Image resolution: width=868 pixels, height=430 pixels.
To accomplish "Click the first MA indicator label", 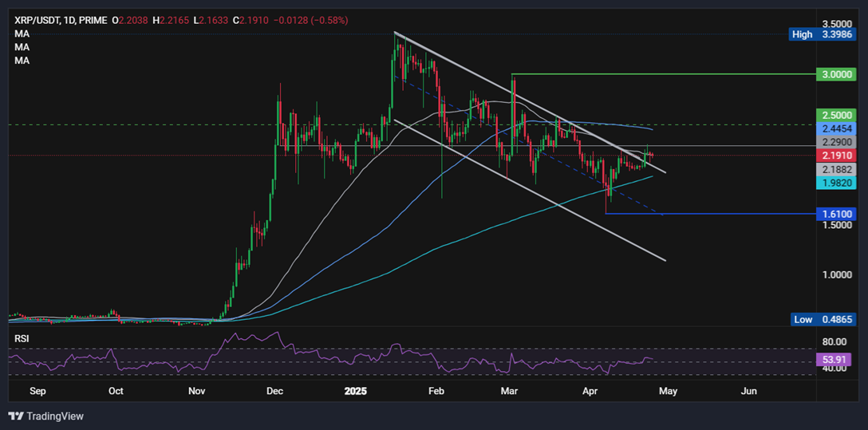I will click(22, 34).
